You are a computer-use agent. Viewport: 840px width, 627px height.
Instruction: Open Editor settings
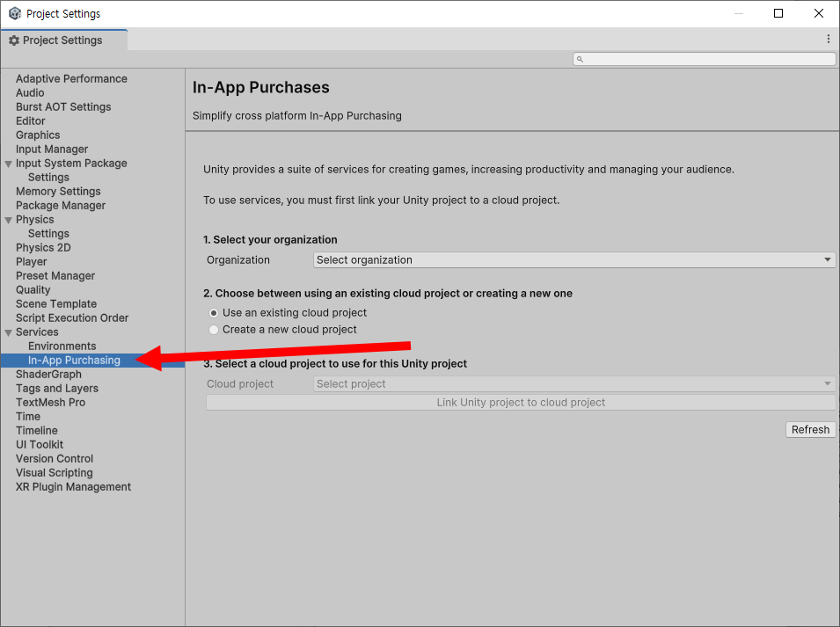point(31,121)
